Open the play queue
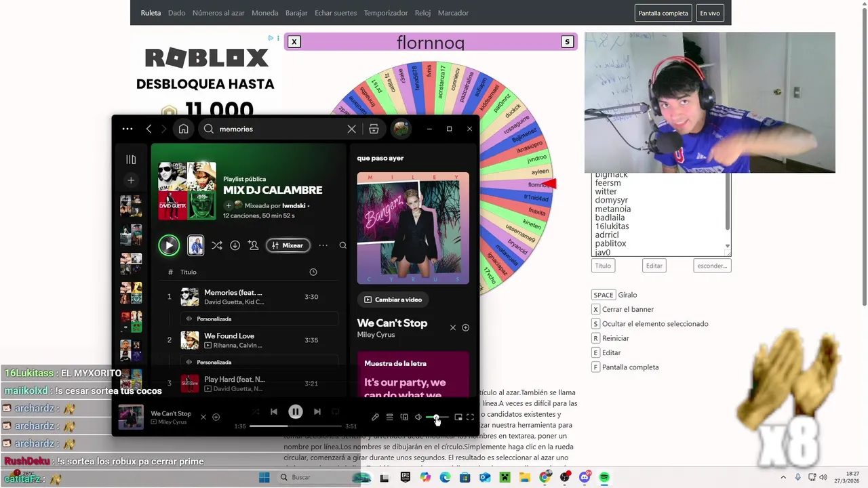868x488 pixels. click(x=389, y=418)
